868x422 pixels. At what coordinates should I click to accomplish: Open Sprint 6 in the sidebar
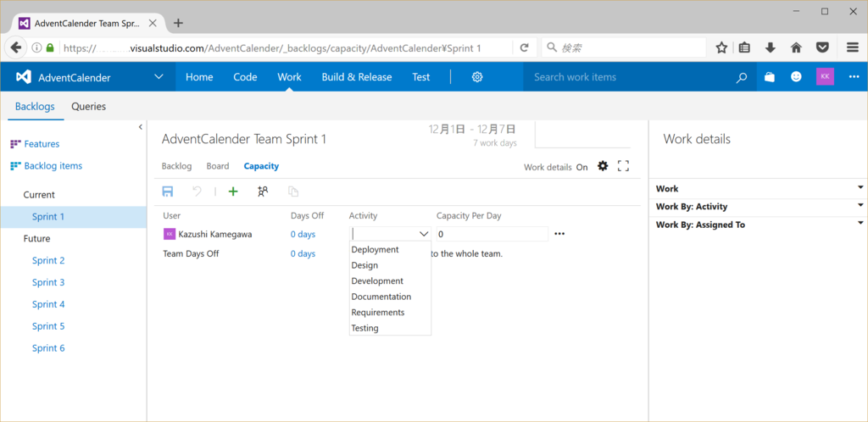48,348
